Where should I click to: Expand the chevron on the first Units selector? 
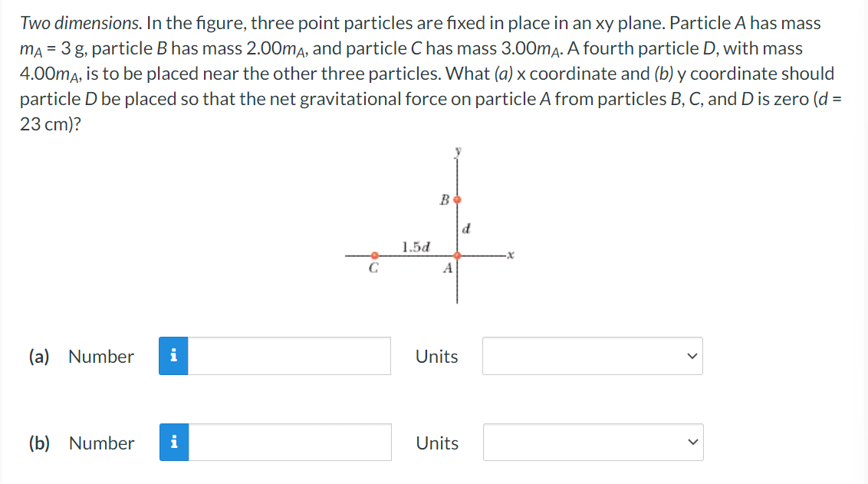point(691,356)
